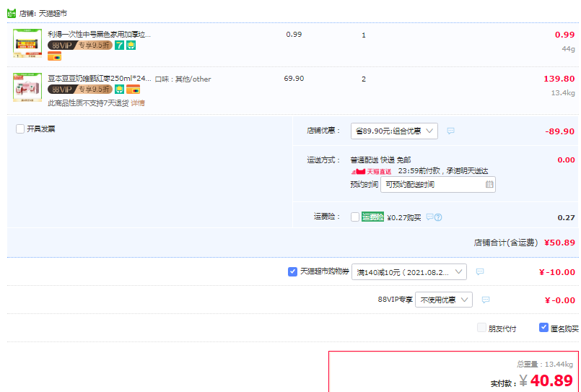This screenshot has height=392, width=581.
Task: Tick the 开具发票 invoice checkbox
Action: (20, 129)
